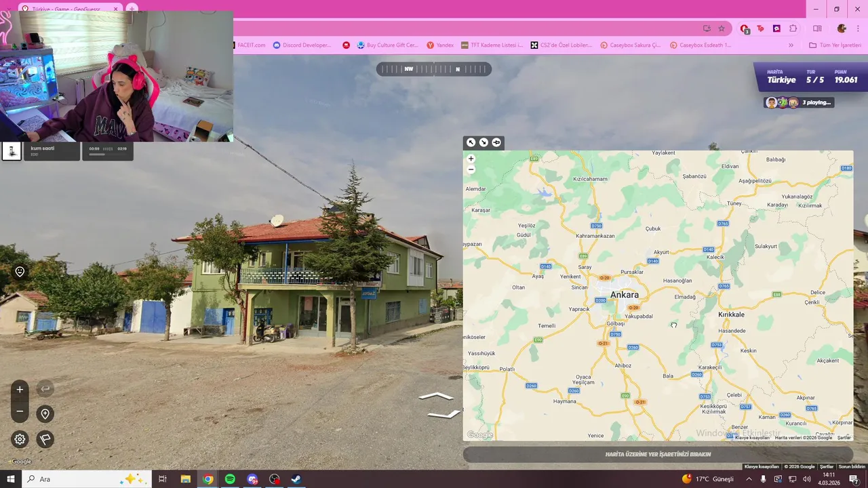The width and height of the screenshot is (868, 488).
Task: Click Kırıkkale on the map
Action: coord(731,314)
